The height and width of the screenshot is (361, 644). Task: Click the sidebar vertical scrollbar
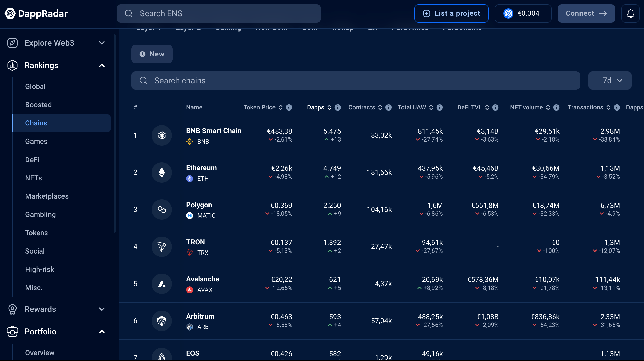click(x=115, y=133)
